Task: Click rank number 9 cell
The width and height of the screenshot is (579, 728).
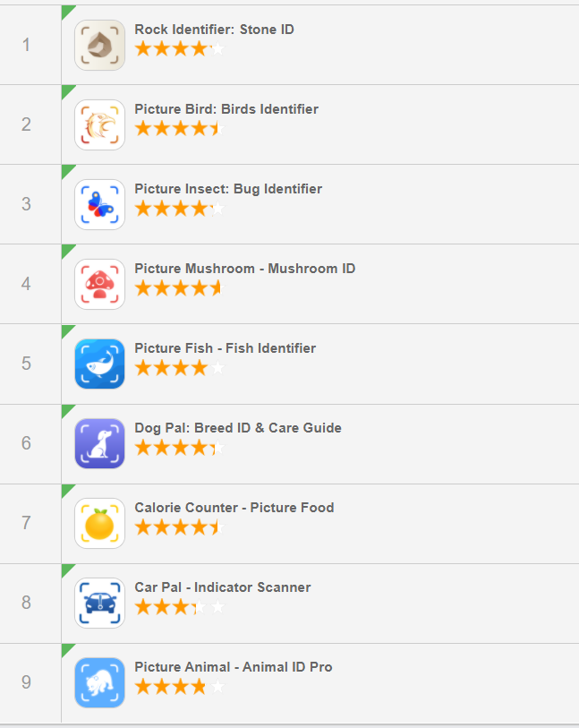Action: point(26,682)
